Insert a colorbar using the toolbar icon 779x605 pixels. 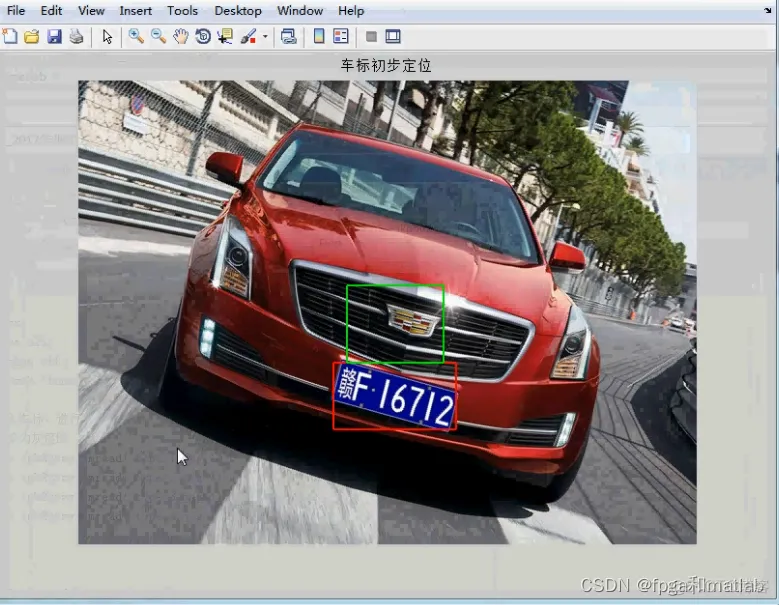[x=319, y=36]
